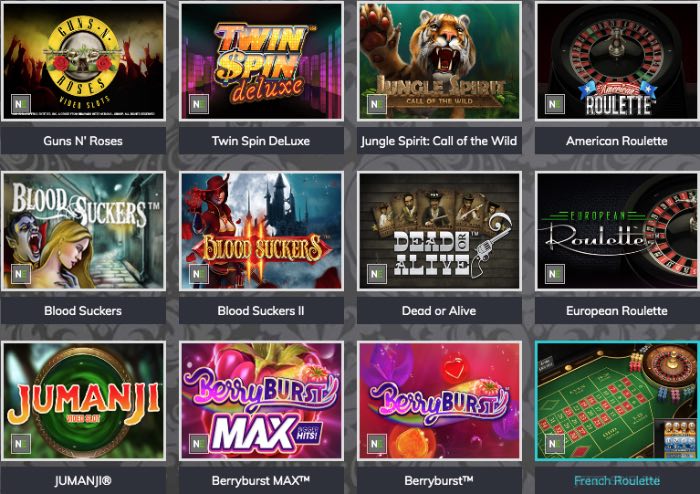
Task: Click NetEnt badge on Dead or Alive thumbnail
Action: coord(376,274)
